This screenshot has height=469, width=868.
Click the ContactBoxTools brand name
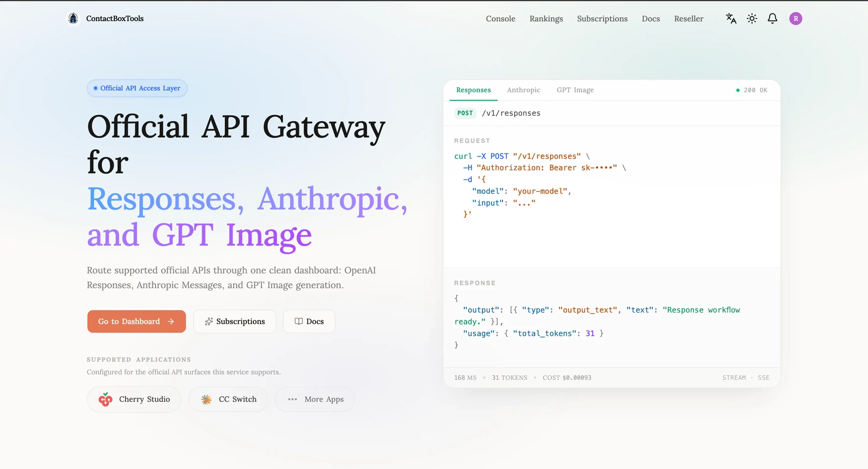(115, 18)
